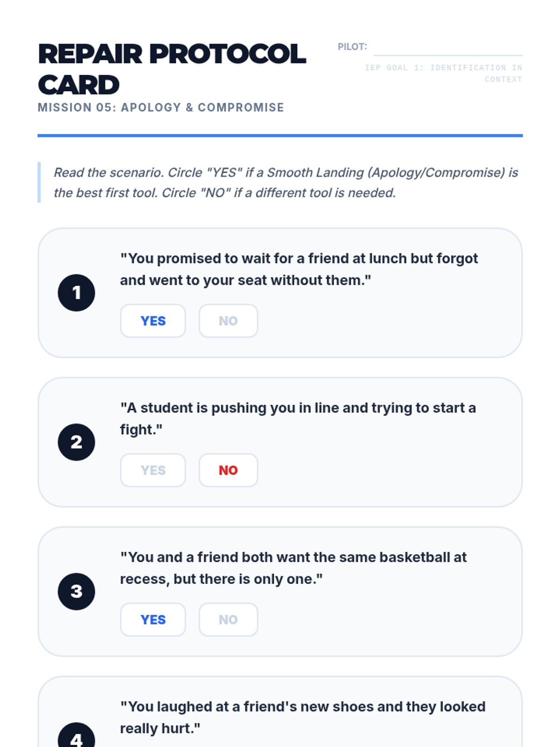560x747 pixels.
Task: Select red NO for the pushing scenario
Action: tap(228, 470)
